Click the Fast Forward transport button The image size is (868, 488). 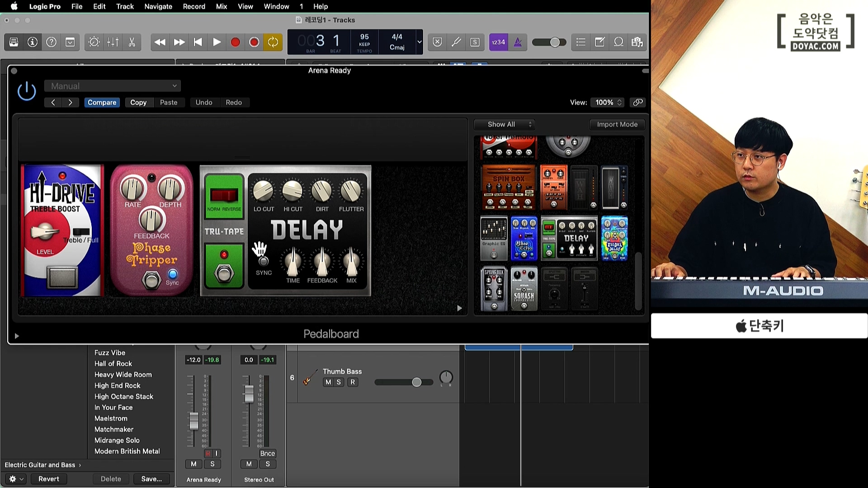[179, 42]
